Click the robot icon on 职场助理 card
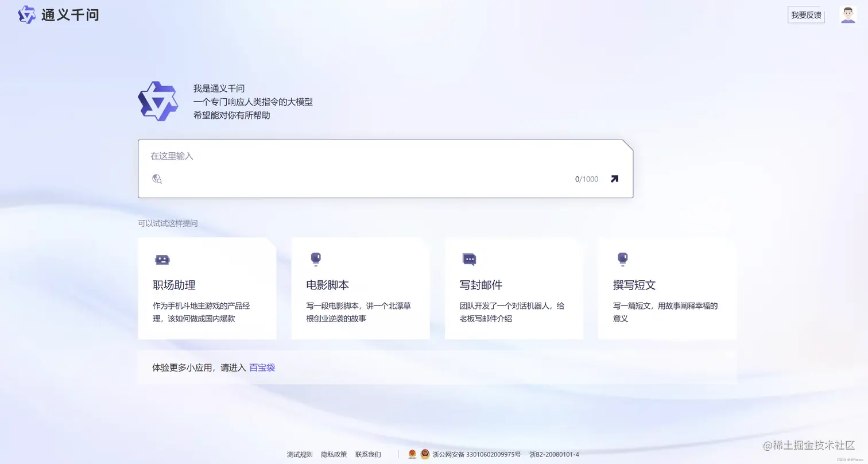The height and width of the screenshot is (464, 868). click(x=162, y=260)
